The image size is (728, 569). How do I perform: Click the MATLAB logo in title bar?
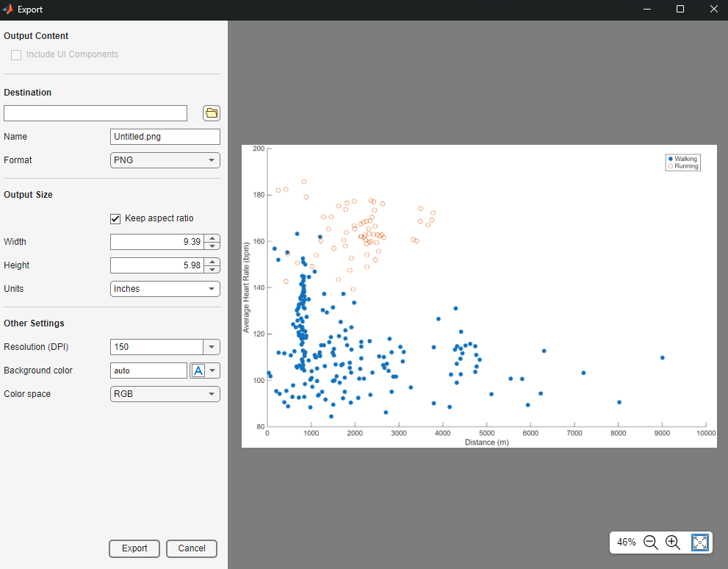pos(8,10)
